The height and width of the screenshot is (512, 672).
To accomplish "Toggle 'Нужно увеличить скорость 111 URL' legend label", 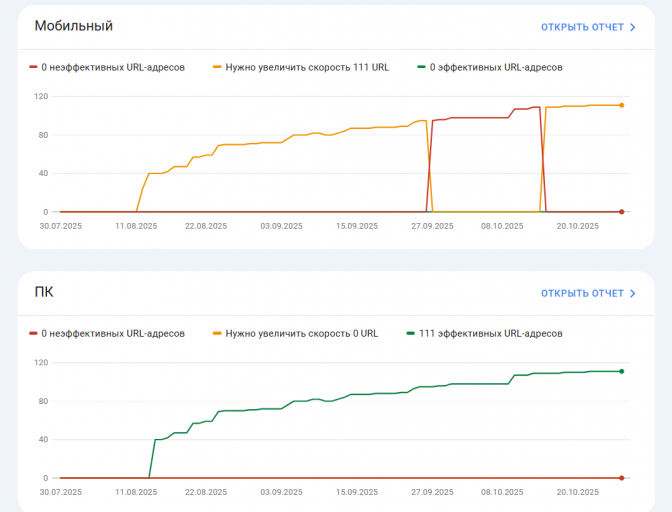I will 307,68.
